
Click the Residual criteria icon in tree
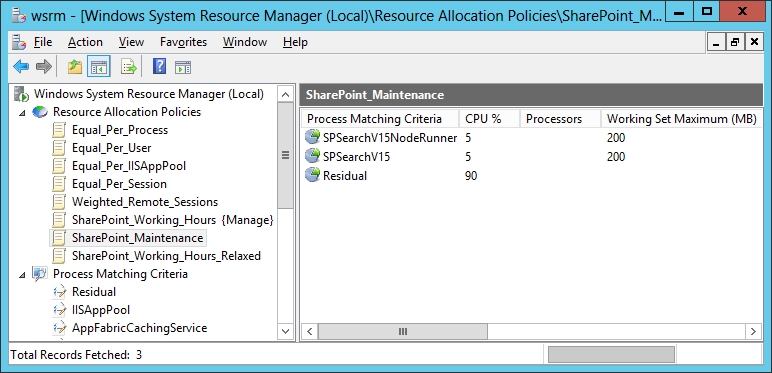(x=59, y=292)
